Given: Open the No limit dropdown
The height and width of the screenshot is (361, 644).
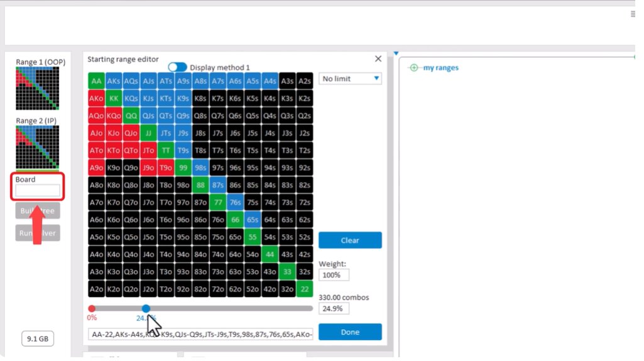Looking at the screenshot, I should pos(350,78).
